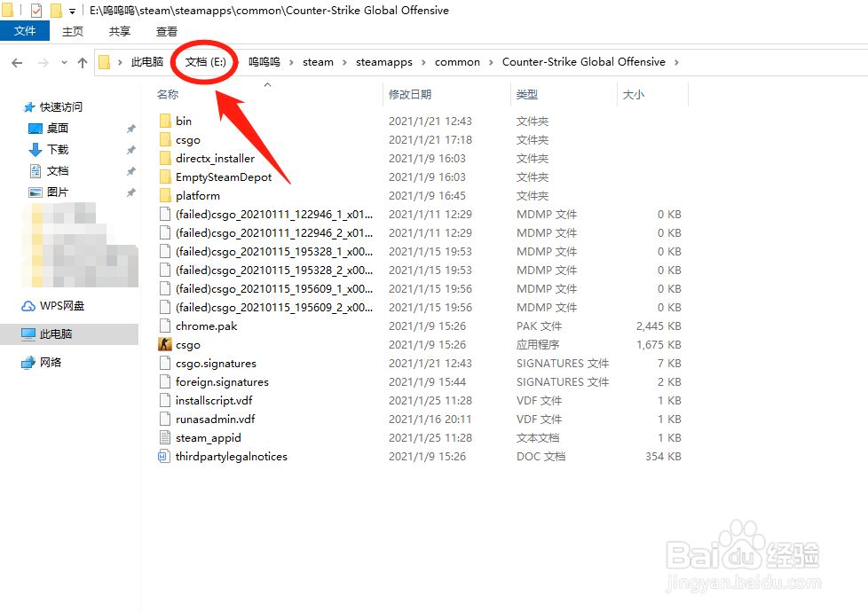Click the quick access properties checkmark icon
This screenshot has width=868, height=612.
click(36, 11)
